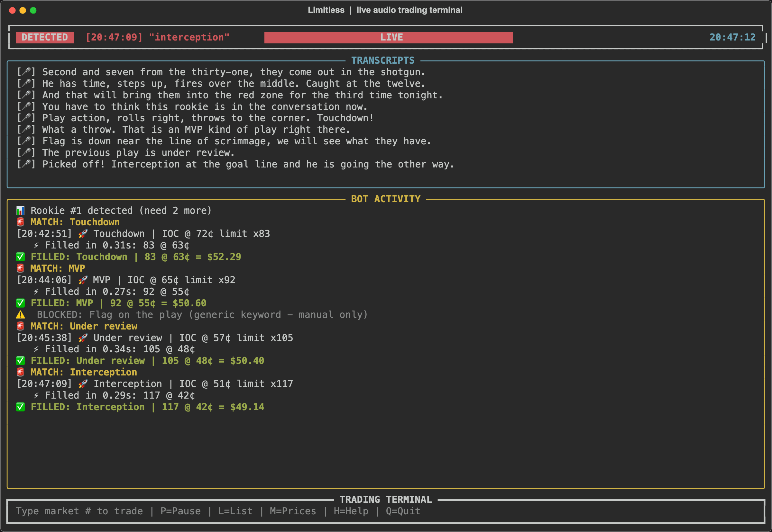Click the microphone icon on the 'Second and seven' transcript line

[26, 72]
